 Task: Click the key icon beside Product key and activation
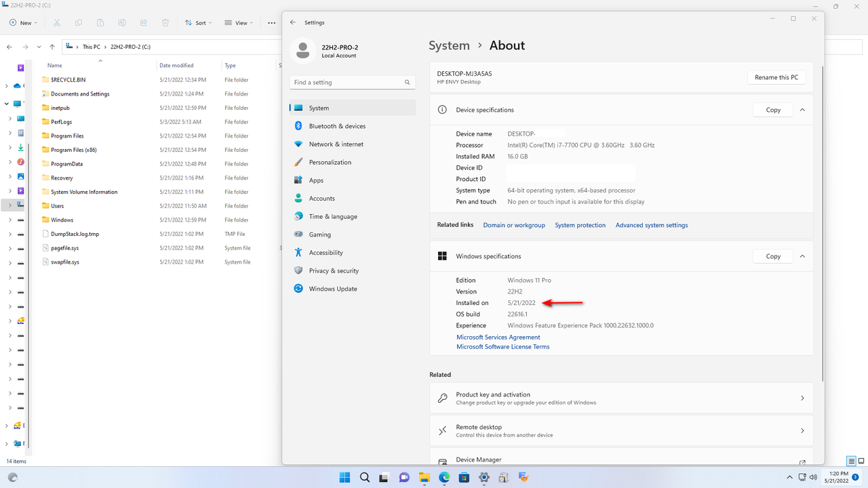(x=442, y=399)
